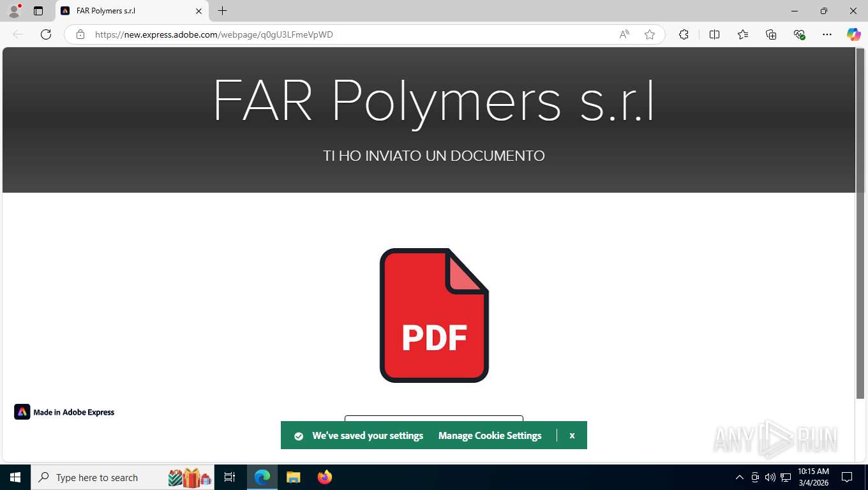Click the TI HO INVIATO UN DOCUMENTO text

click(434, 156)
